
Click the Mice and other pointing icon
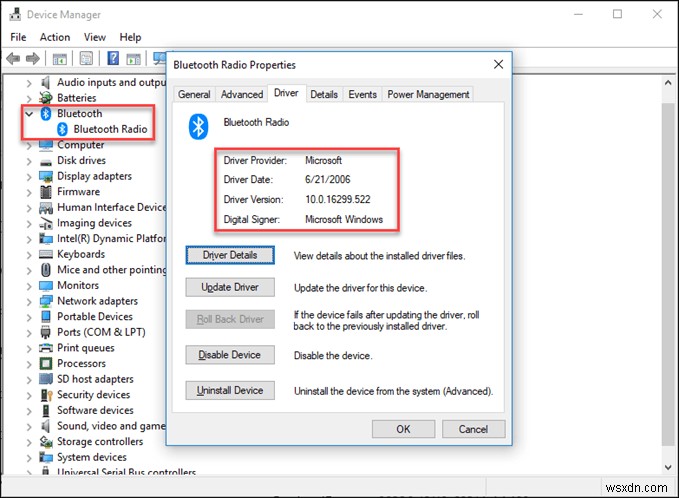point(46,270)
